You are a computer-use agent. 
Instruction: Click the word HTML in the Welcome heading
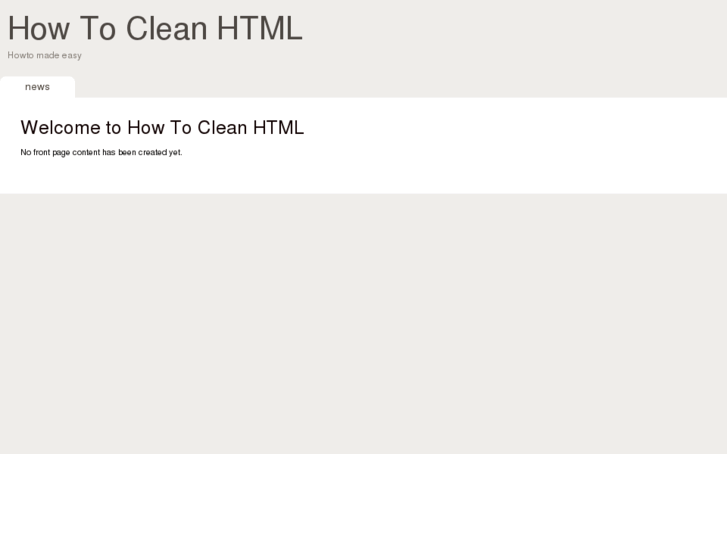278,128
